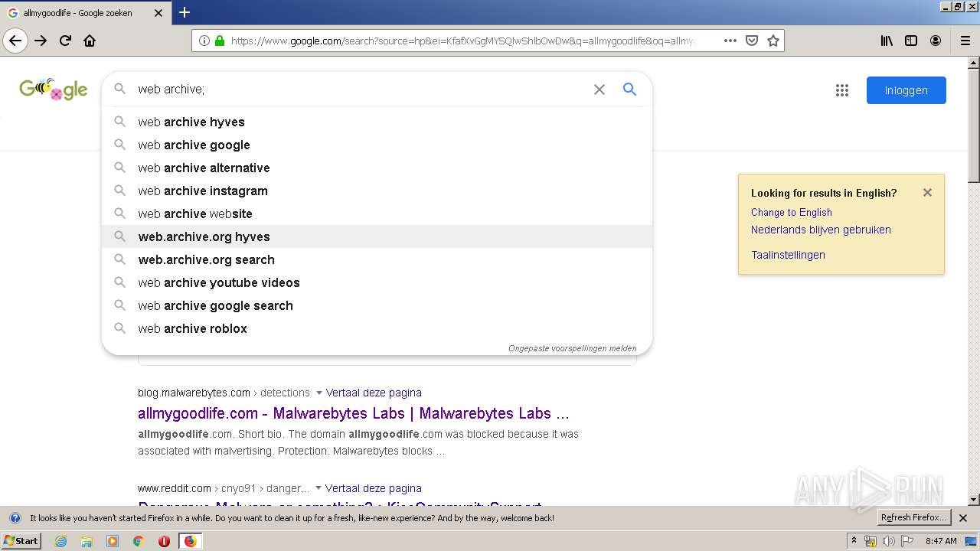Open Taalinstellingen link
This screenshot has width=980, height=551.
click(788, 255)
